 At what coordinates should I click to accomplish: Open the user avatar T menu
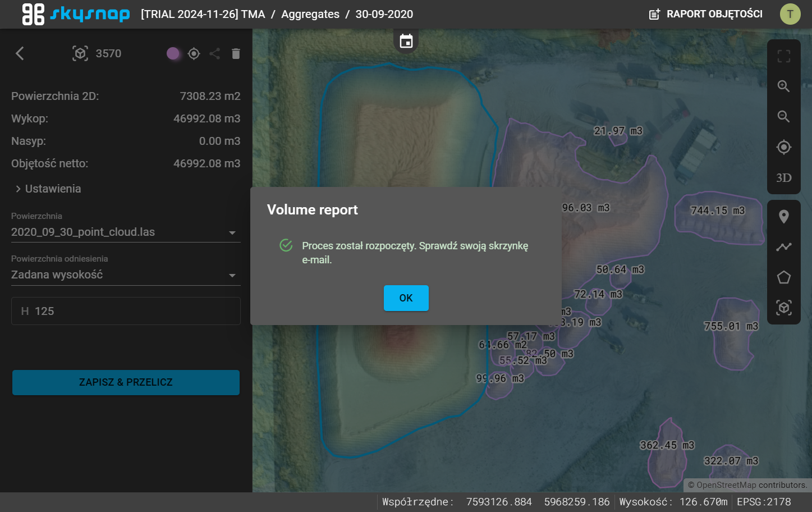click(x=790, y=14)
